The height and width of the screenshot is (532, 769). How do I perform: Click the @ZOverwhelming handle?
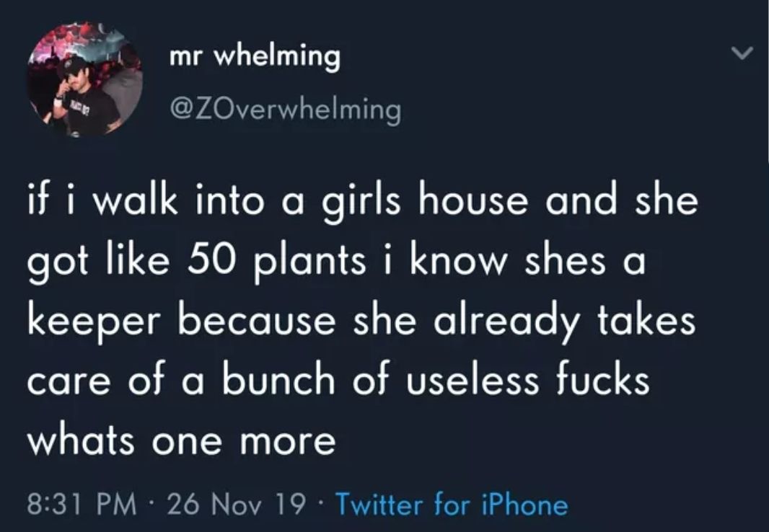click(284, 109)
